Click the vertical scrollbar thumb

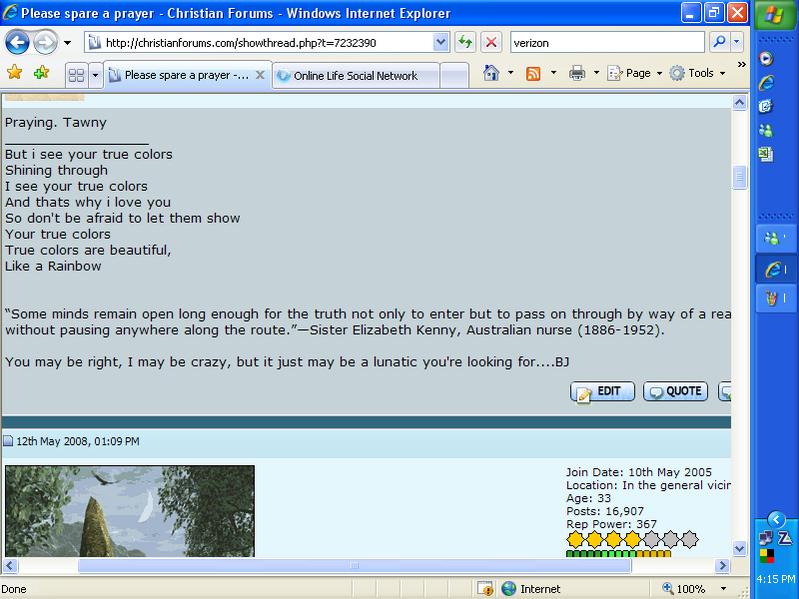[739, 177]
